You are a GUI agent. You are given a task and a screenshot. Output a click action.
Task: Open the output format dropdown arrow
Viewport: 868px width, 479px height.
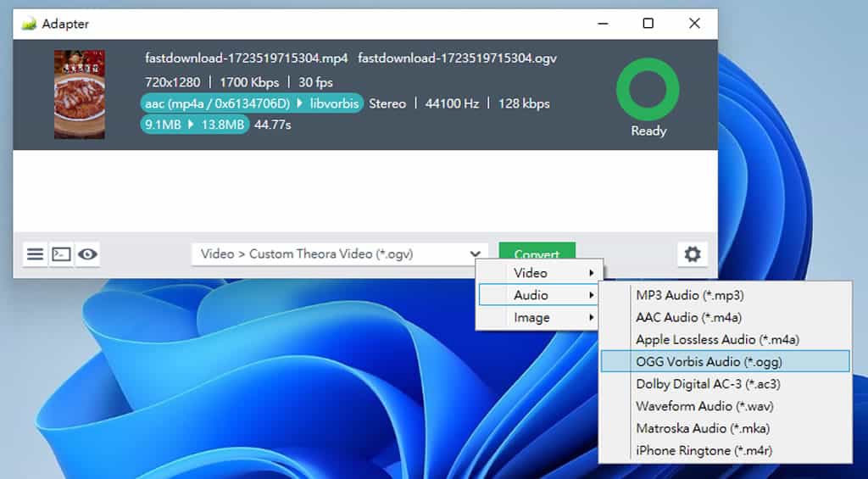coord(475,254)
